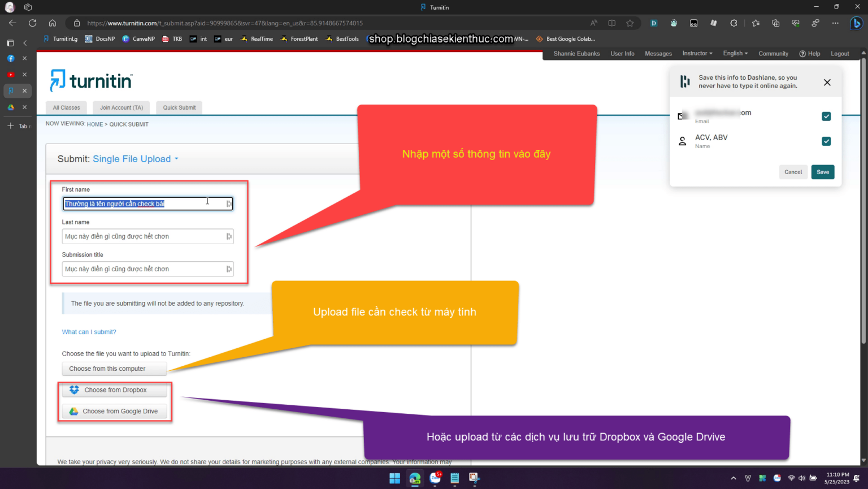This screenshot has height=489, width=868.
Task: Click the browser refresh icon
Action: click(x=33, y=23)
